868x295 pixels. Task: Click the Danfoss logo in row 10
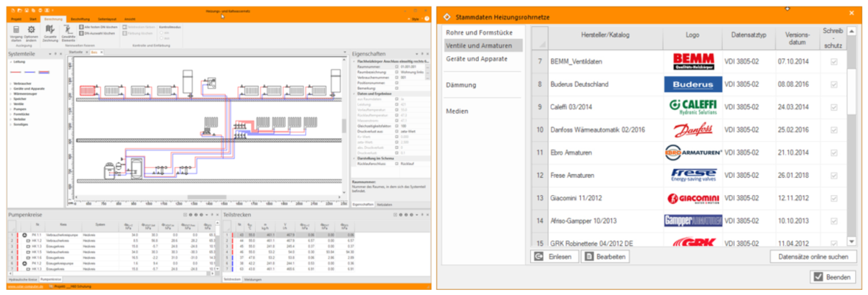(x=693, y=130)
